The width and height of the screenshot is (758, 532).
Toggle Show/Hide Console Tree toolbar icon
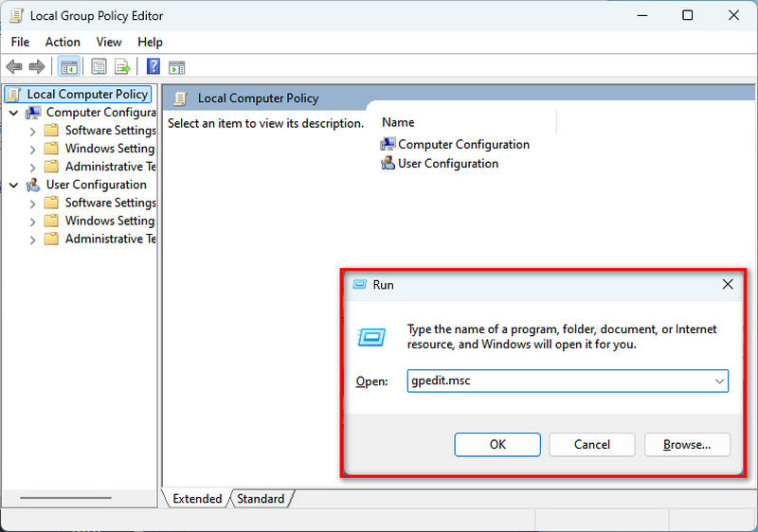coord(69,66)
